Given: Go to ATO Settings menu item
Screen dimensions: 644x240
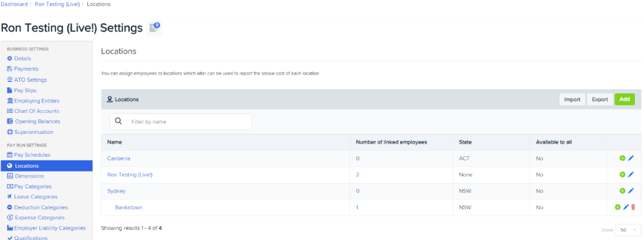Looking at the screenshot, I should coord(27,79).
